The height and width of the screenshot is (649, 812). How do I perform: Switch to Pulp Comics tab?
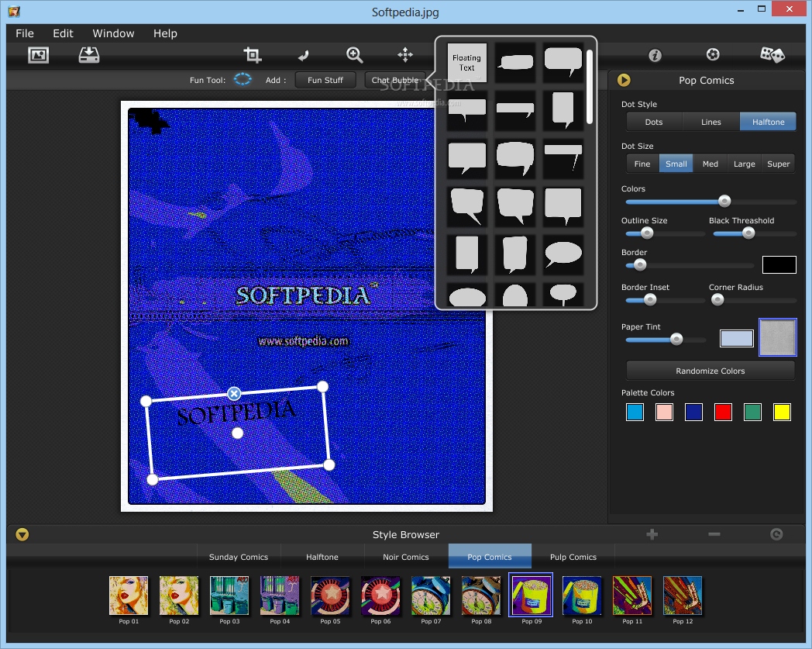click(x=573, y=557)
